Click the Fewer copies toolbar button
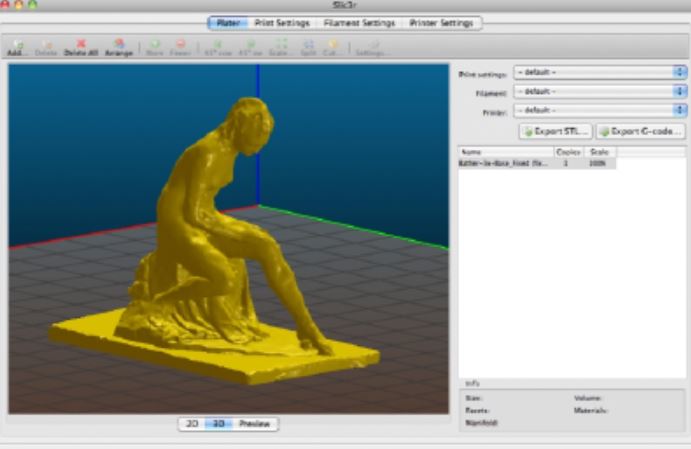The image size is (691, 449). pyautogui.click(x=180, y=48)
